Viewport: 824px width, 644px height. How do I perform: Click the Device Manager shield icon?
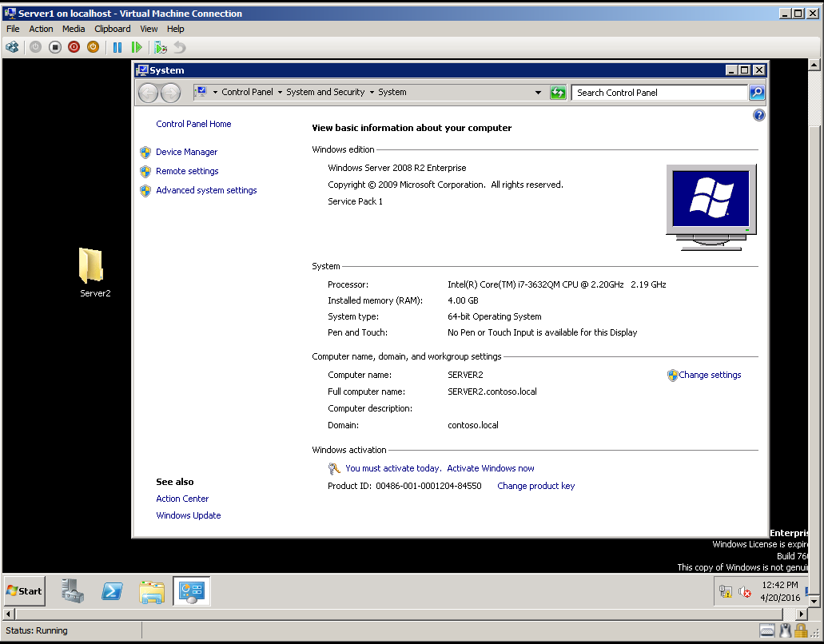tap(145, 153)
